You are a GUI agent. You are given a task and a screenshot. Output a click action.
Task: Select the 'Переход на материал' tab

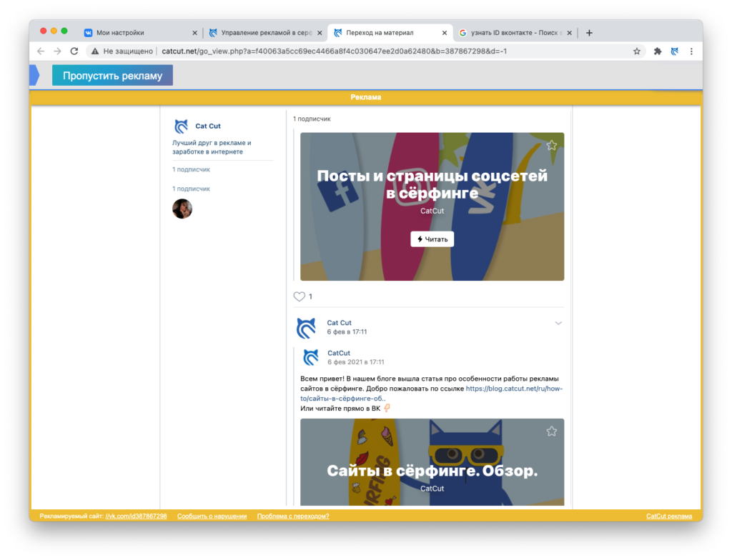390,33
